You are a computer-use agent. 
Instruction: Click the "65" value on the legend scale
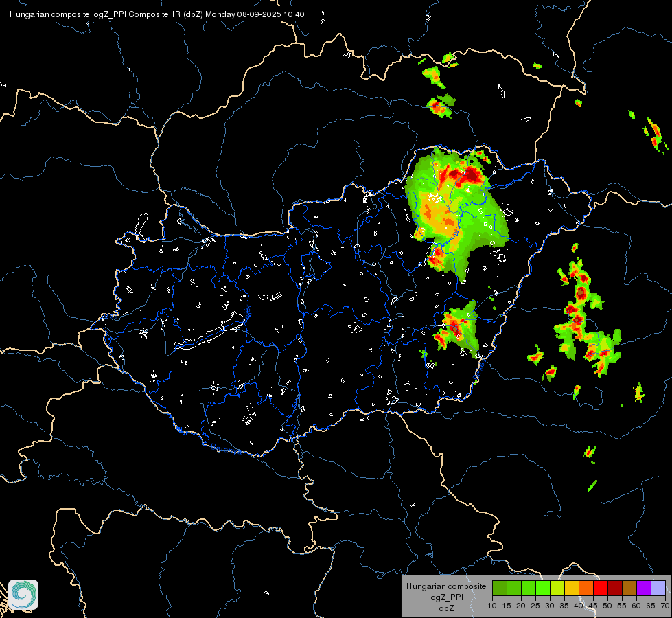(651, 606)
